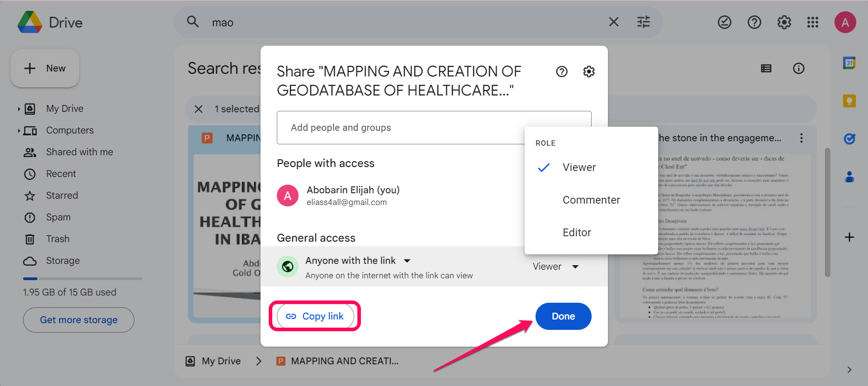Open the Spam section
The image size is (868, 386).
[58, 217]
